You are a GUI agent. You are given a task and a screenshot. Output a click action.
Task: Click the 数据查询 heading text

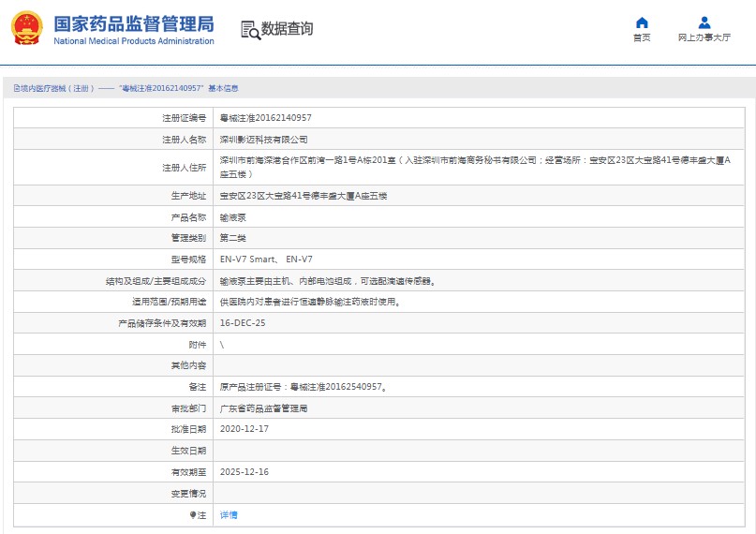[x=287, y=29]
